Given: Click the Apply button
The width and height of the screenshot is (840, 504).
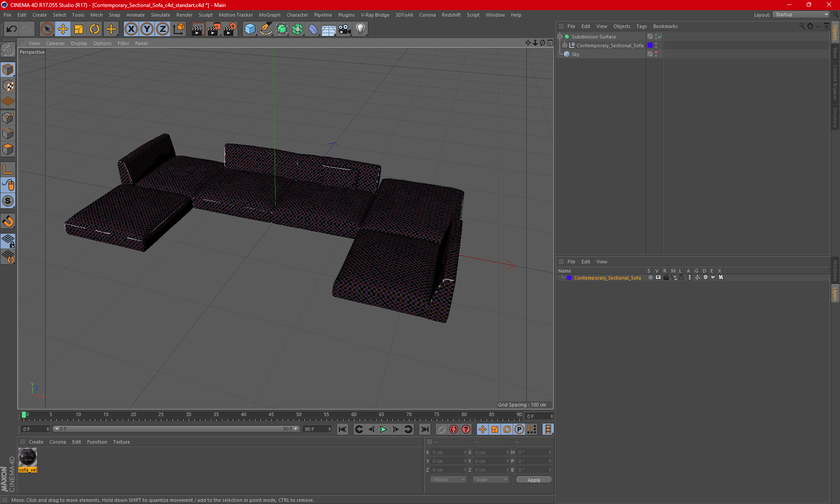Looking at the screenshot, I should [x=534, y=480].
